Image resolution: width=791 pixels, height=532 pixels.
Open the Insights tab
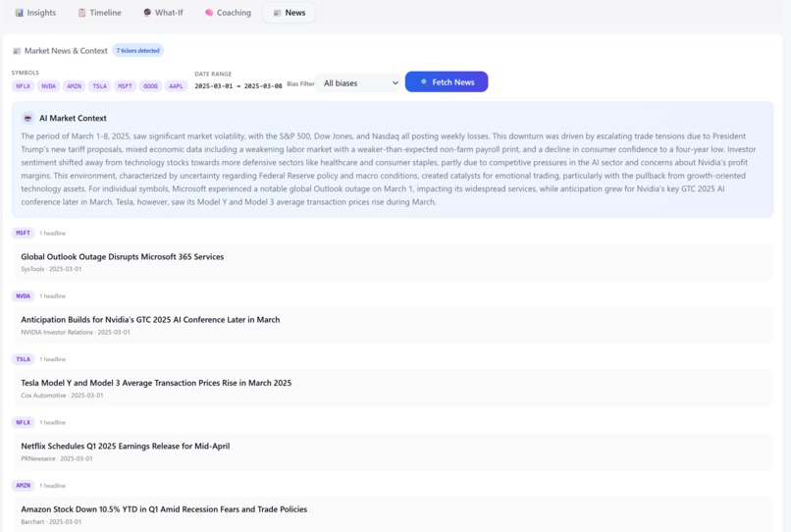point(35,13)
